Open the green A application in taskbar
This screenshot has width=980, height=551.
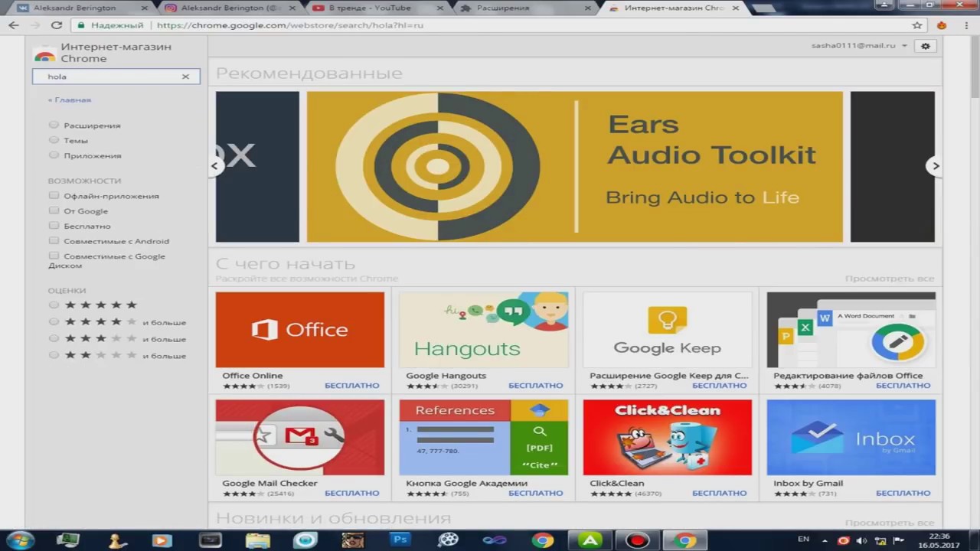(590, 540)
